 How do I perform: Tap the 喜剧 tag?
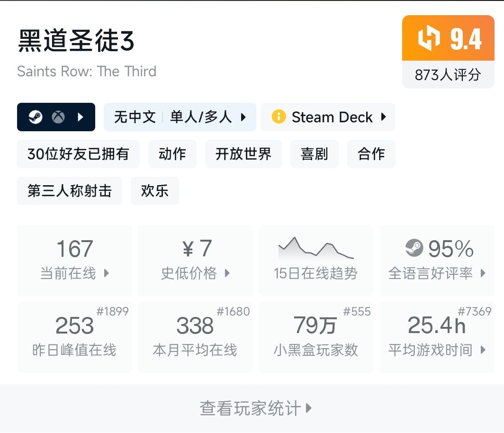(314, 154)
